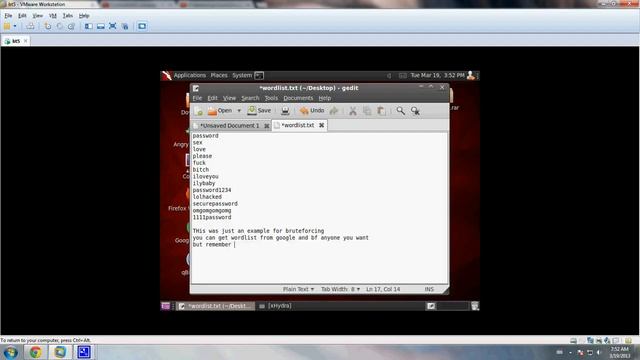Open Chrome from Windows taskbar
The image size is (640, 360).
pyautogui.click(x=36, y=352)
